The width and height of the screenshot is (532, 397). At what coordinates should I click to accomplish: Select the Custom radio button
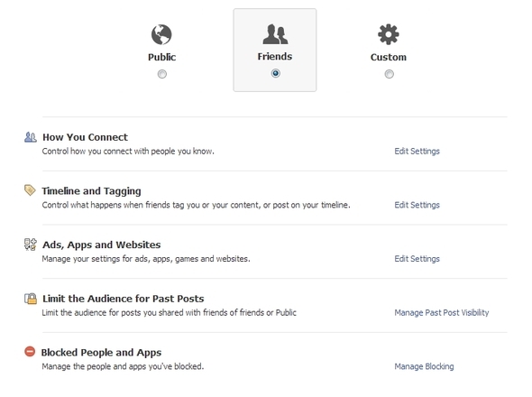pos(390,74)
